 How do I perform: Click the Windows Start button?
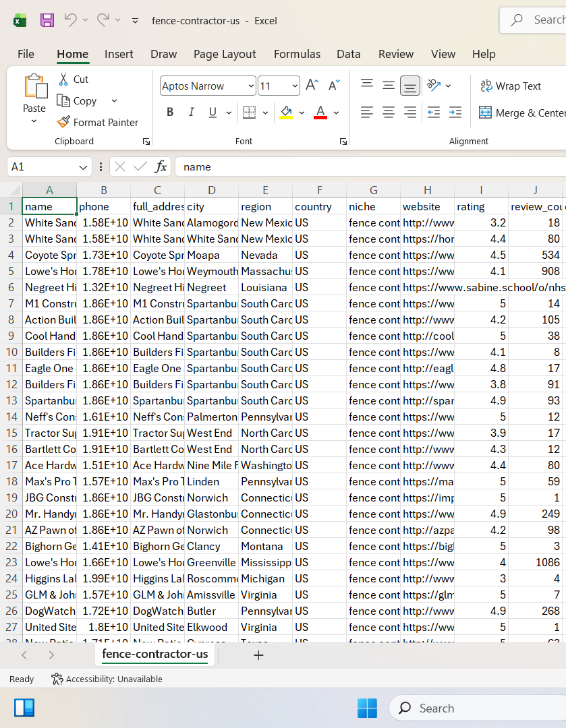[x=367, y=708]
